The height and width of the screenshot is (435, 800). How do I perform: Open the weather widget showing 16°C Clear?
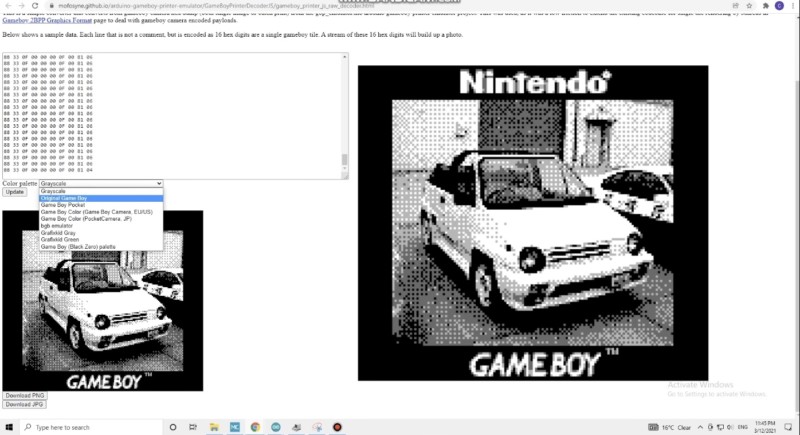[x=670, y=427]
